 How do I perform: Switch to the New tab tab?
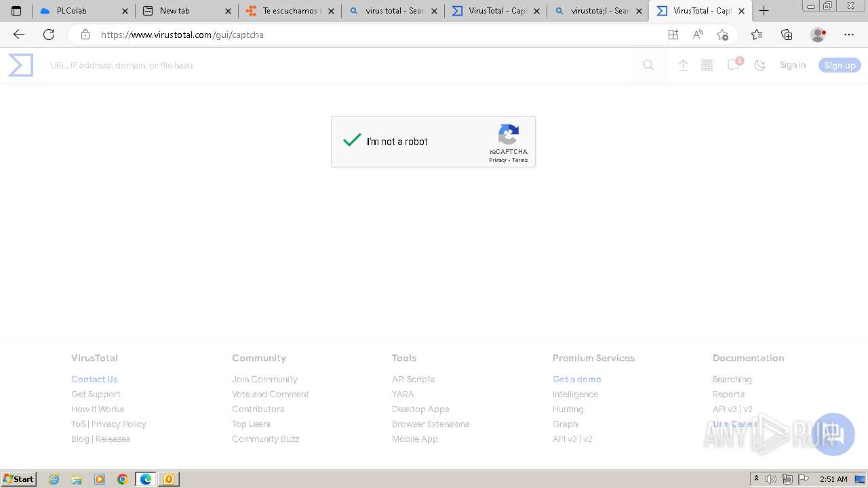point(186,11)
